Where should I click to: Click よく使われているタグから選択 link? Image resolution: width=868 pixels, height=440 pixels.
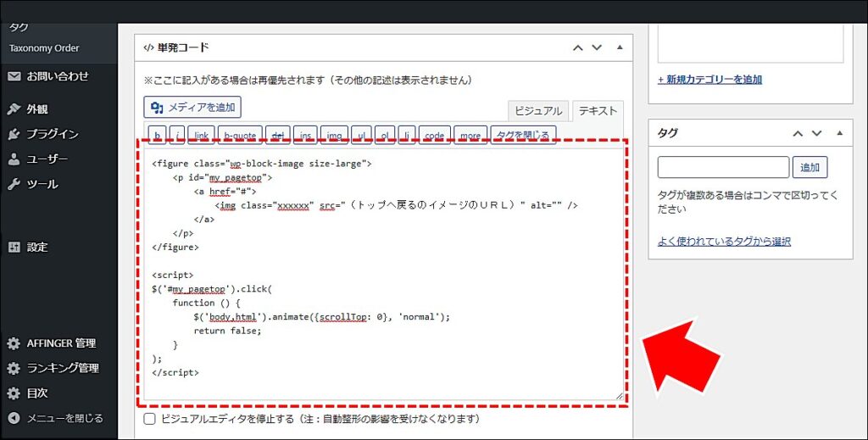[724, 242]
